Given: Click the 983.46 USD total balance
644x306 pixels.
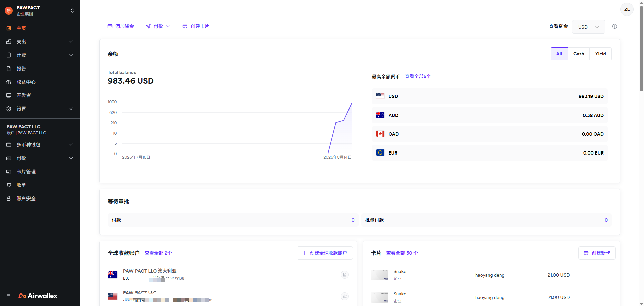Looking at the screenshot, I should pyautogui.click(x=130, y=81).
